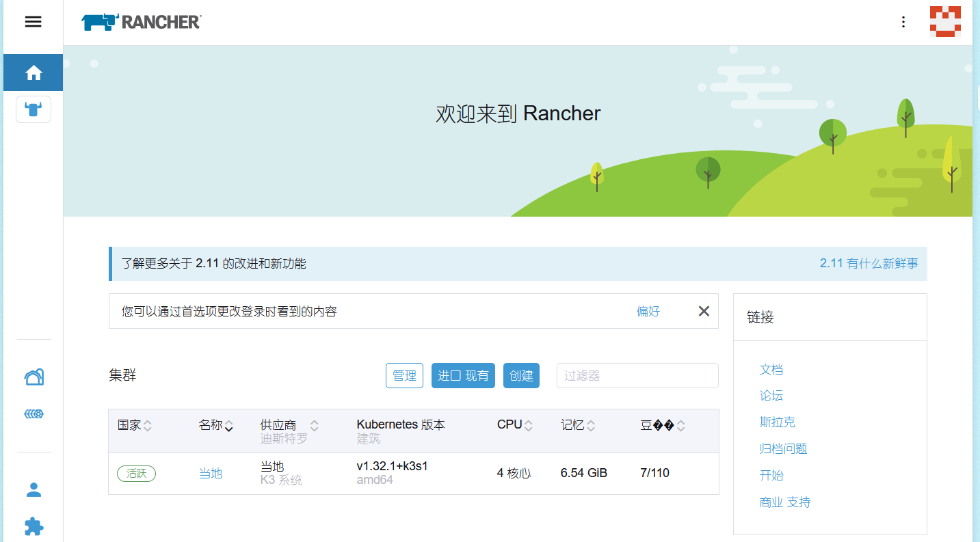Image resolution: width=980 pixels, height=542 pixels.
Task: Click the 欢迎来到 Rancher heading
Action: point(518,113)
